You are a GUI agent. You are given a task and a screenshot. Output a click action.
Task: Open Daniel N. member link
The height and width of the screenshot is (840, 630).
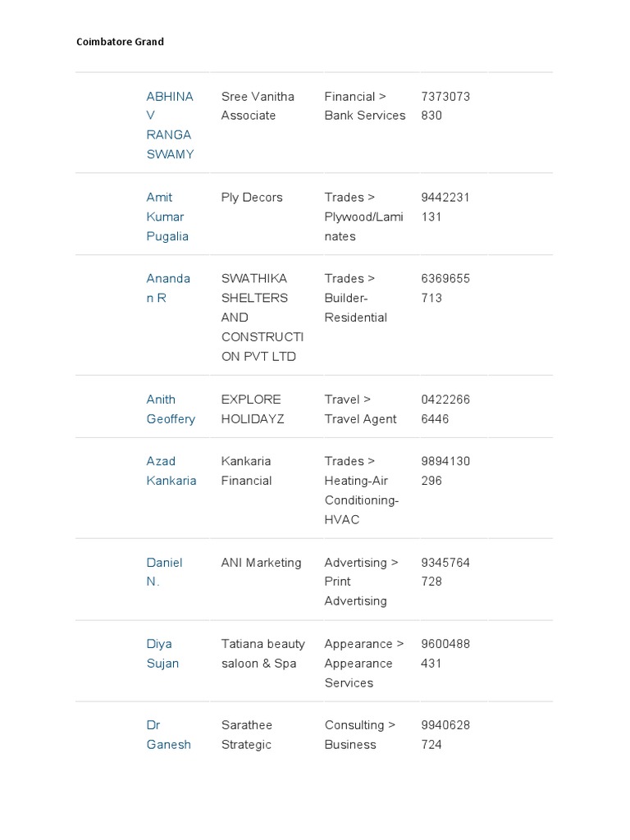click(x=164, y=572)
